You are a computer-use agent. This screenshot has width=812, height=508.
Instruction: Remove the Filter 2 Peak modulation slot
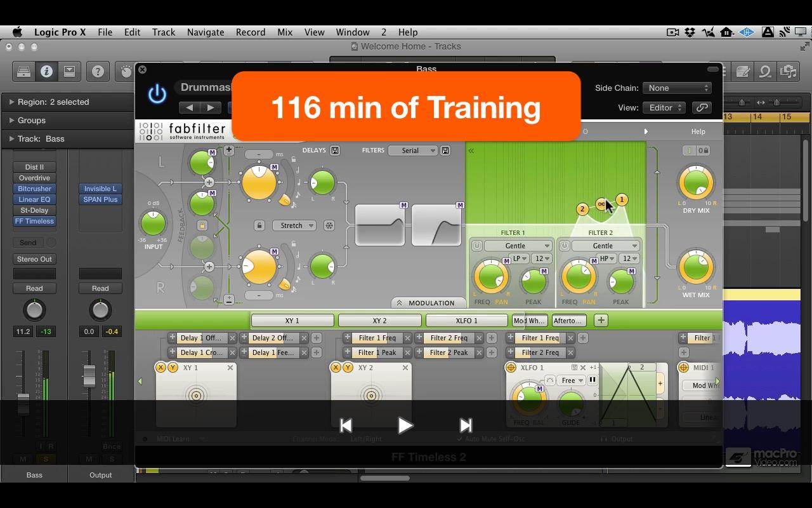(x=479, y=352)
